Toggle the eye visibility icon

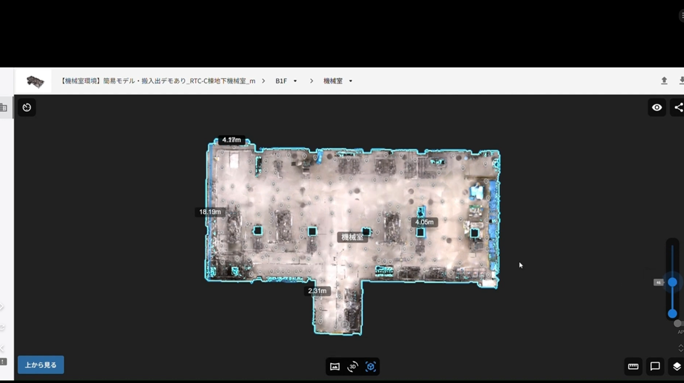coord(657,107)
